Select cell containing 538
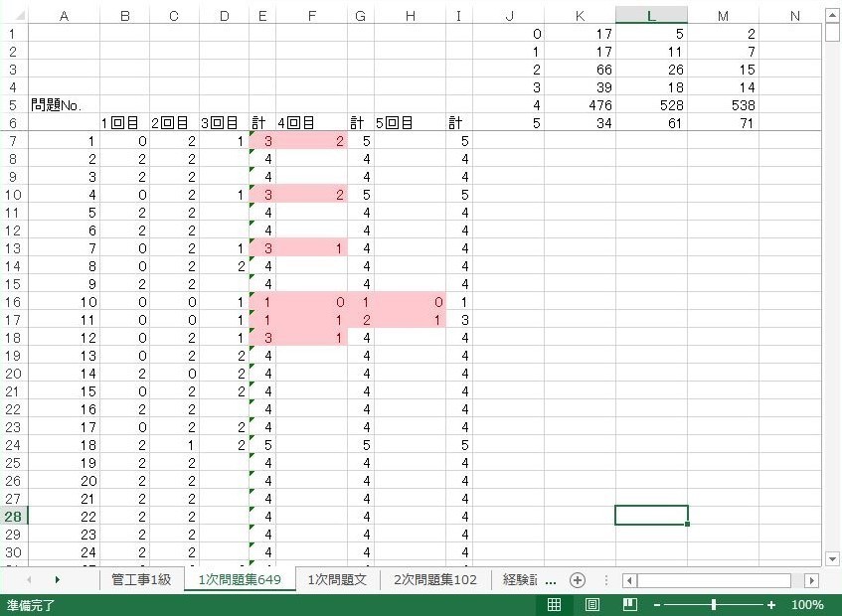Viewport: 842px width, 616px height. tap(723, 105)
